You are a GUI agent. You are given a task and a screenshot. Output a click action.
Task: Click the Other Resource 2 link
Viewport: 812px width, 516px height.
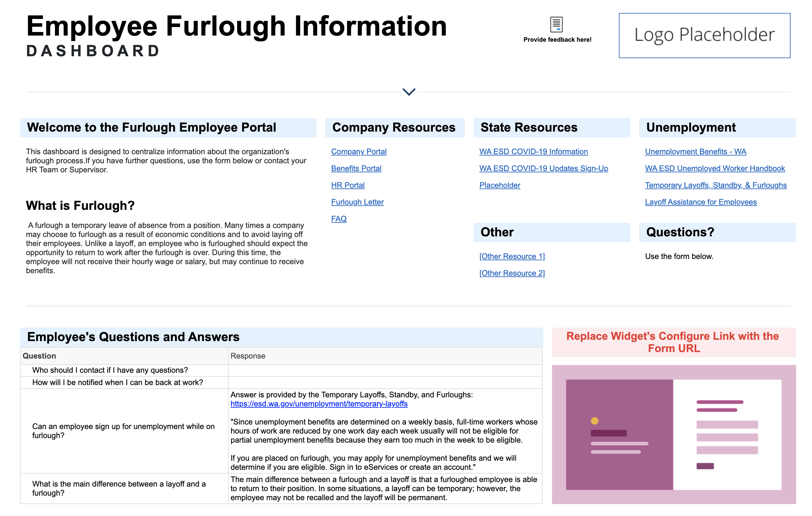click(x=512, y=273)
